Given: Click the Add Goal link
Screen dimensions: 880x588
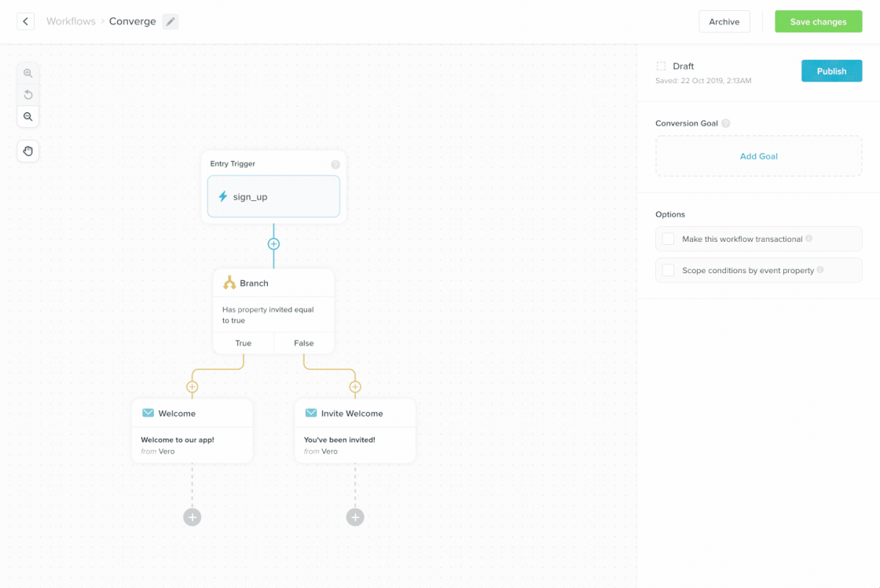Looking at the screenshot, I should tap(758, 156).
